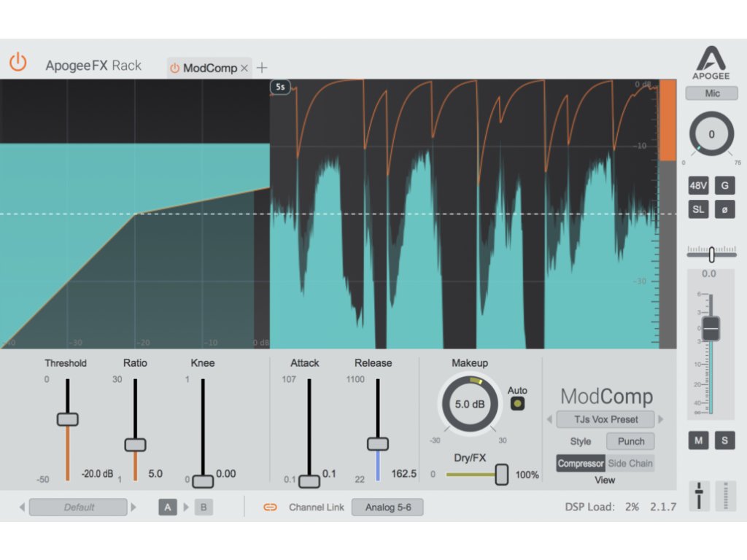The image size is (747, 560).
Task: Select the ModComp tab
Action: pos(210,68)
